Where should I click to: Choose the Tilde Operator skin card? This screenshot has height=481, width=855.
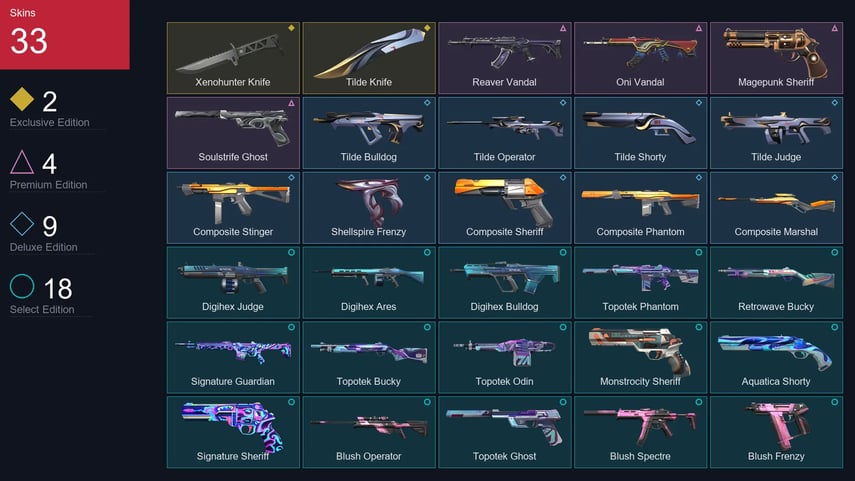coord(504,133)
